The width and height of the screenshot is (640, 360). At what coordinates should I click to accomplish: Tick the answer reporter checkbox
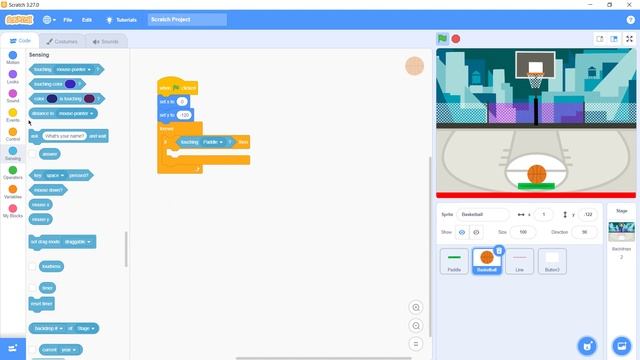(x=33, y=154)
